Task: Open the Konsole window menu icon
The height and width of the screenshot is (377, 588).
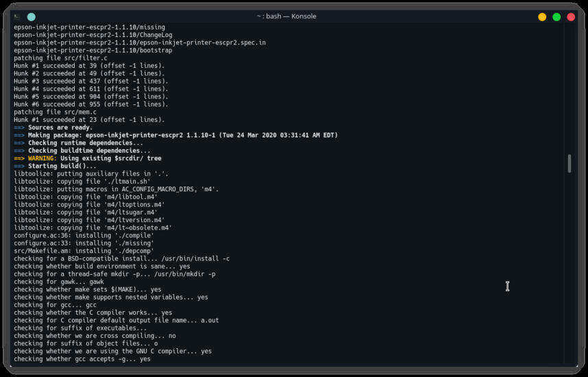Action: (17, 16)
